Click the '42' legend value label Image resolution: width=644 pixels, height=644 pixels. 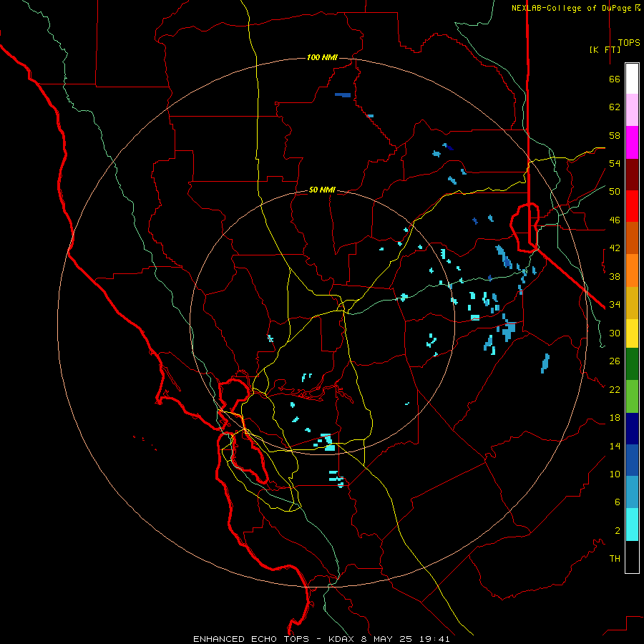pyautogui.click(x=615, y=248)
